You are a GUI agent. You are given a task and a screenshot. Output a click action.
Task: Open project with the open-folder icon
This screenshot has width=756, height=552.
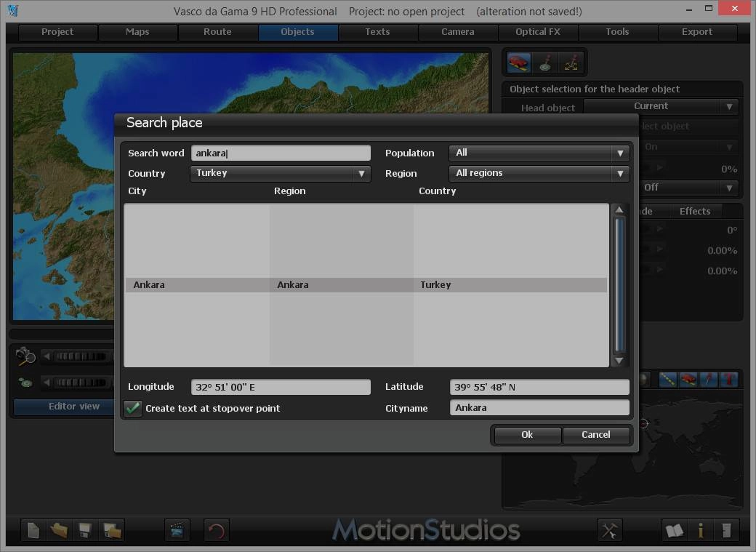click(59, 530)
